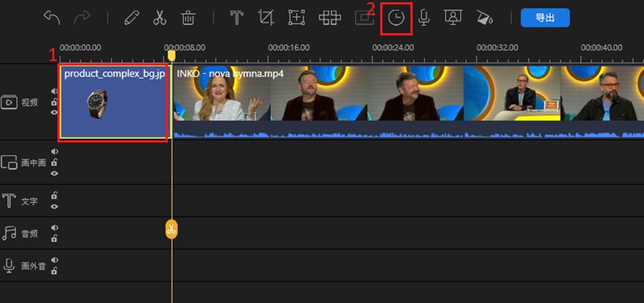The width and height of the screenshot is (644, 303).
Task: Split clip with the scissors toolbar icon
Action: 159,18
